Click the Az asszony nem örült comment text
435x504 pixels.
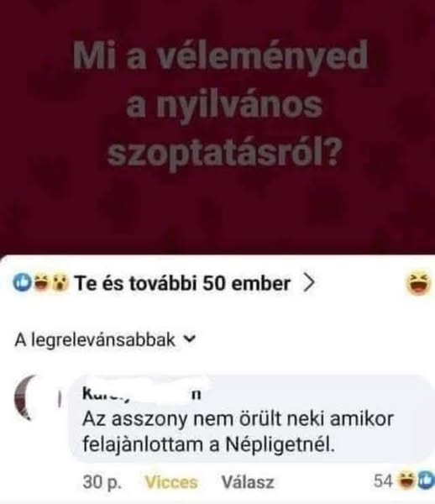(238, 432)
